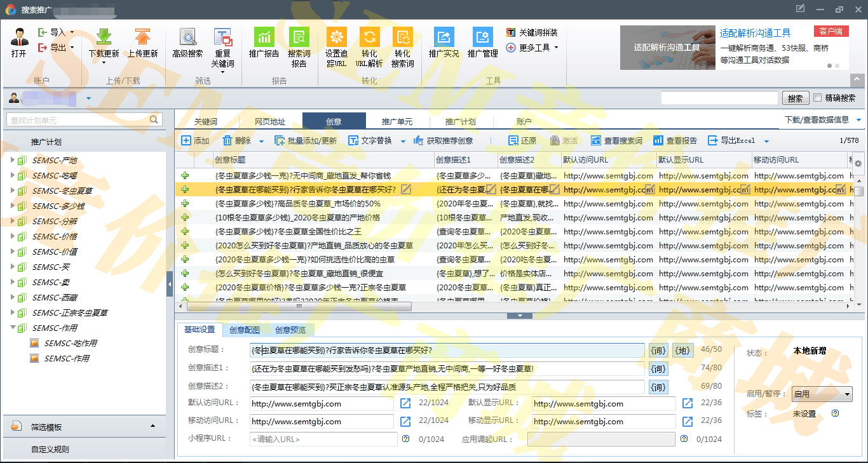The height and width of the screenshot is (463, 868).
Task: Enable the 精确搜索 checkbox
Action: coord(818,98)
